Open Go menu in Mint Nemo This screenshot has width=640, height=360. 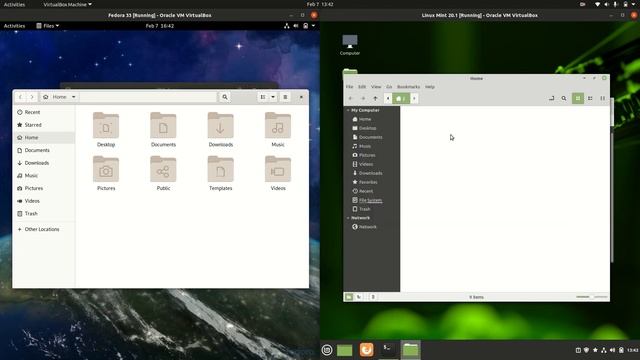pyautogui.click(x=389, y=87)
